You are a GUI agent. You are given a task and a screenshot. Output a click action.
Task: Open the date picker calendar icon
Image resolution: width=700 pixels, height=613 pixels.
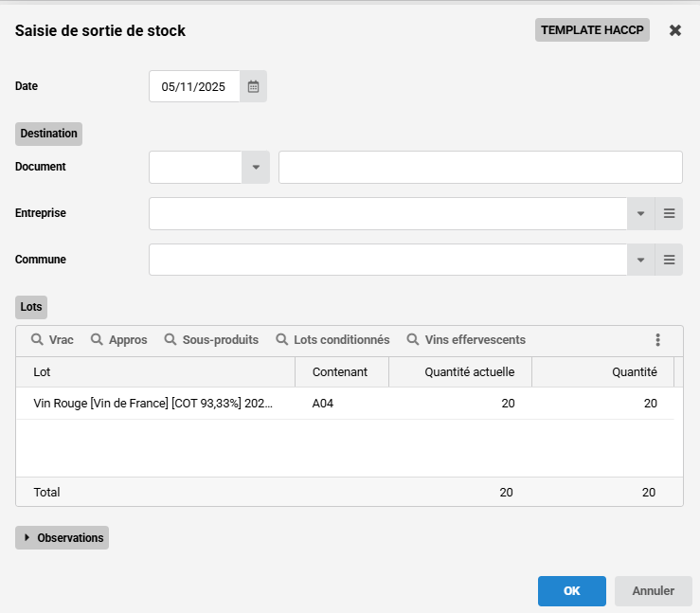pyautogui.click(x=253, y=86)
